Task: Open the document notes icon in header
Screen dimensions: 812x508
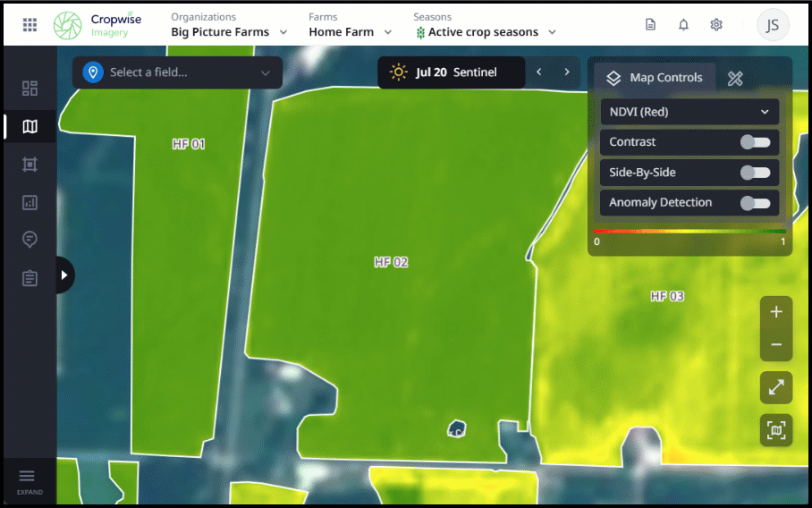Action: (650, 25)
